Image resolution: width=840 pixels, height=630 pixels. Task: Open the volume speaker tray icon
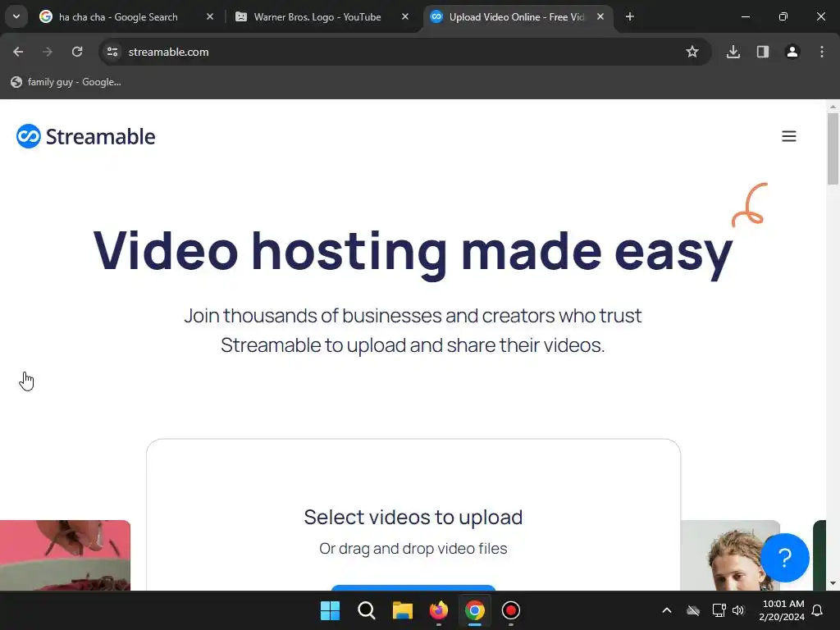click(x=738, y=610)
